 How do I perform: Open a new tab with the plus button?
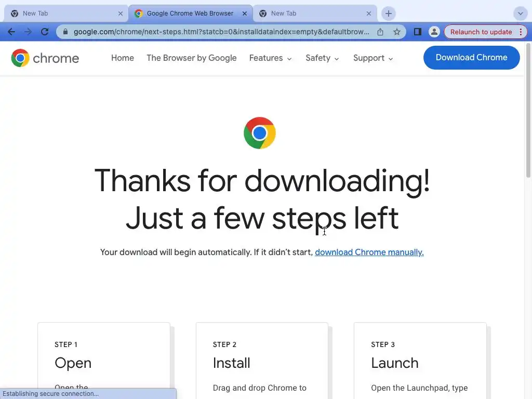(x=389, y=14)
